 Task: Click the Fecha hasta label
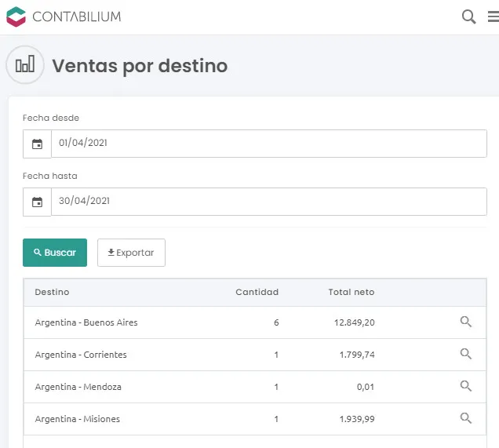[x=50, y=176]
